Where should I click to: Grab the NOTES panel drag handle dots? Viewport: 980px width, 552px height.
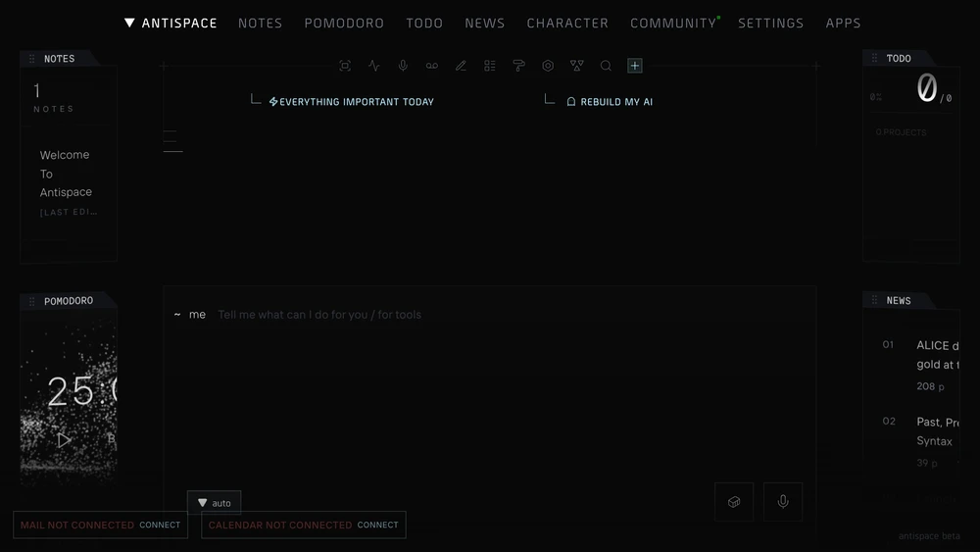[32, 59]
